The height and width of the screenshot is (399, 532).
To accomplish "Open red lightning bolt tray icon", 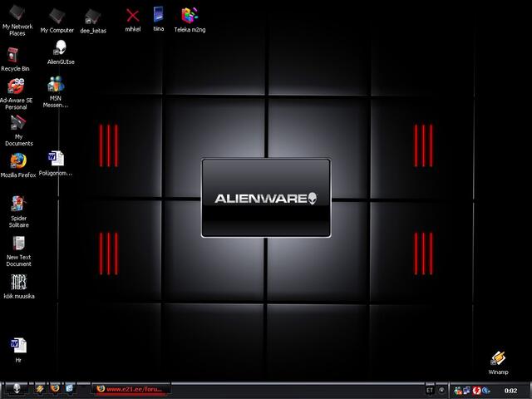I will pyautogui.click(x=476, y=391).
